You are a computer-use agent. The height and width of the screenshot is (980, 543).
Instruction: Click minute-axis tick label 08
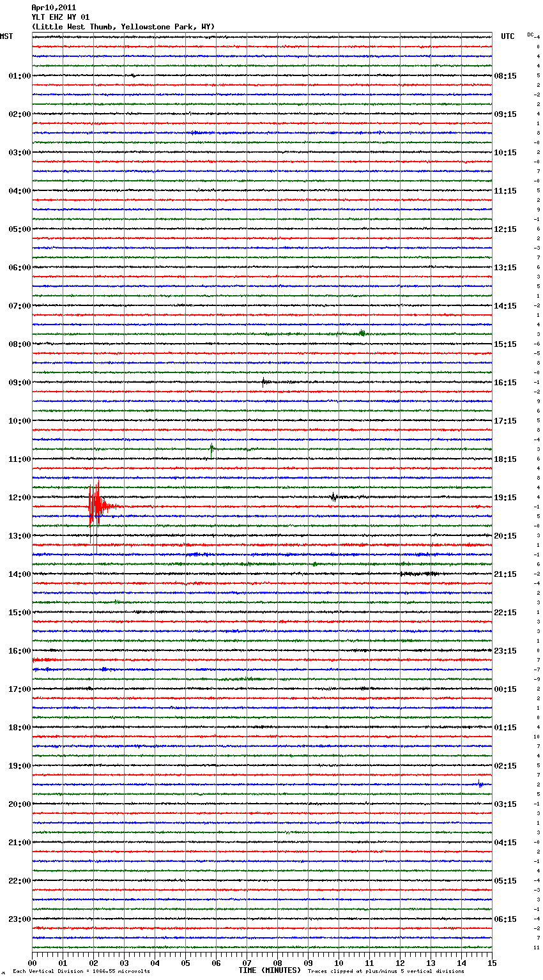[x=277, y=963]
